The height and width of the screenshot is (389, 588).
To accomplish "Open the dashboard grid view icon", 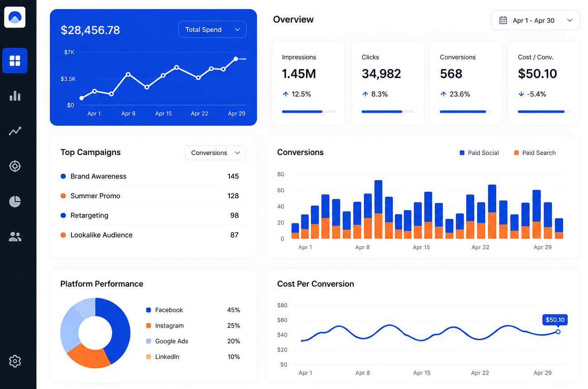I will (x=15, y=61).
